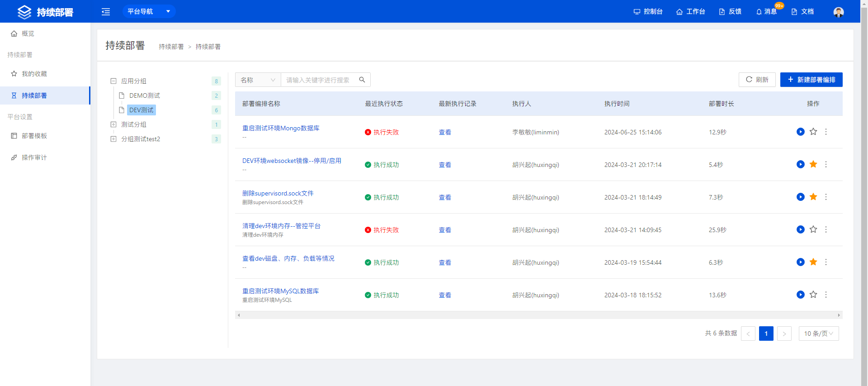
Task: Run 查看dev磁盘 deployment with play icon
Action: pyautogui.click(x=801, y=262)
